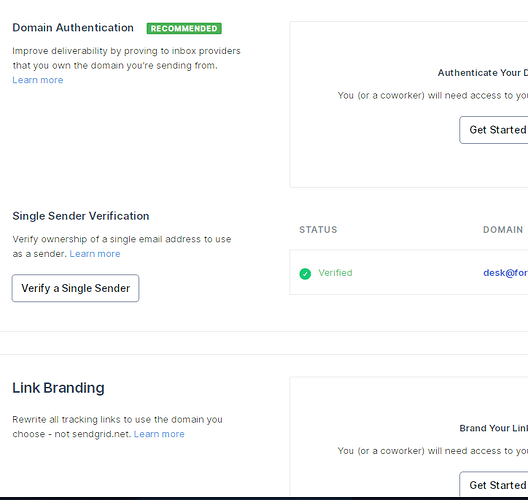
Task: Select the Link Branding section heading
Action: (58, 388)
